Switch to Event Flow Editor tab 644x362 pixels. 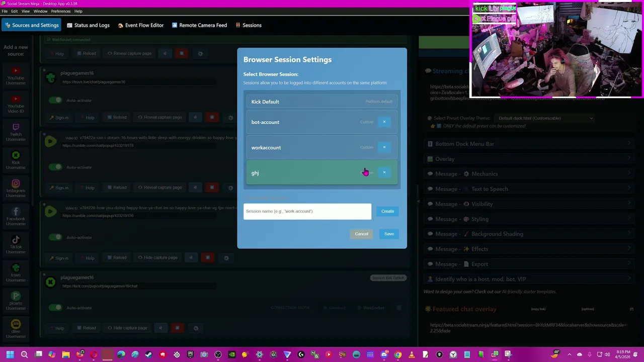pos(140,25)
